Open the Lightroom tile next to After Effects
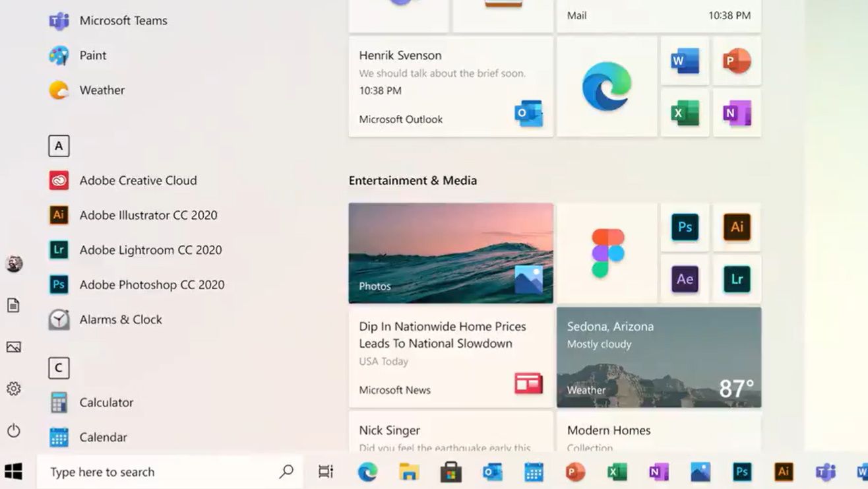 (737, 278)
